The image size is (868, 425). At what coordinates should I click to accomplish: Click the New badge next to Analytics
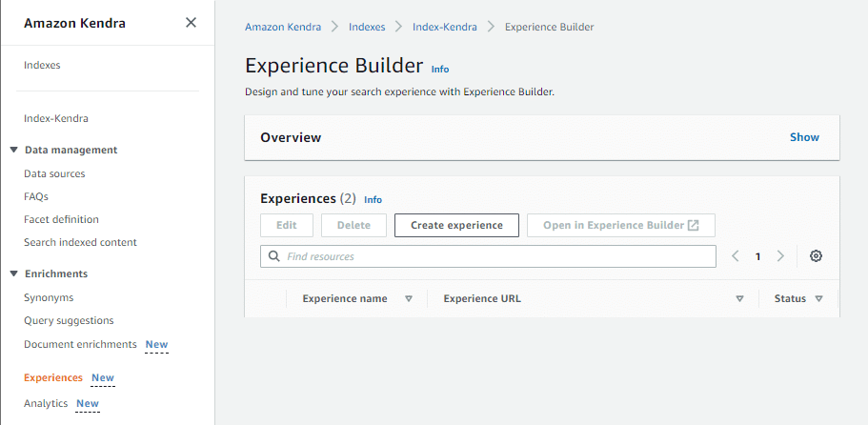88,403
